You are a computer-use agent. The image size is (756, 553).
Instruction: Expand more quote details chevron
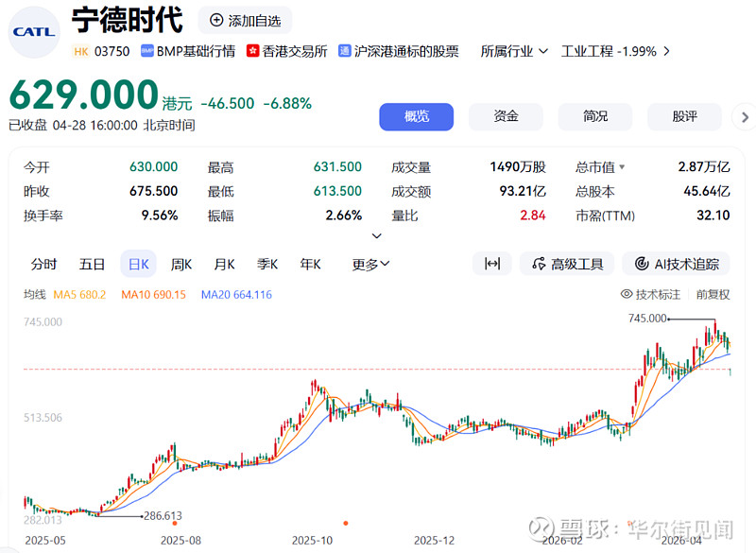tap(377, 235)
